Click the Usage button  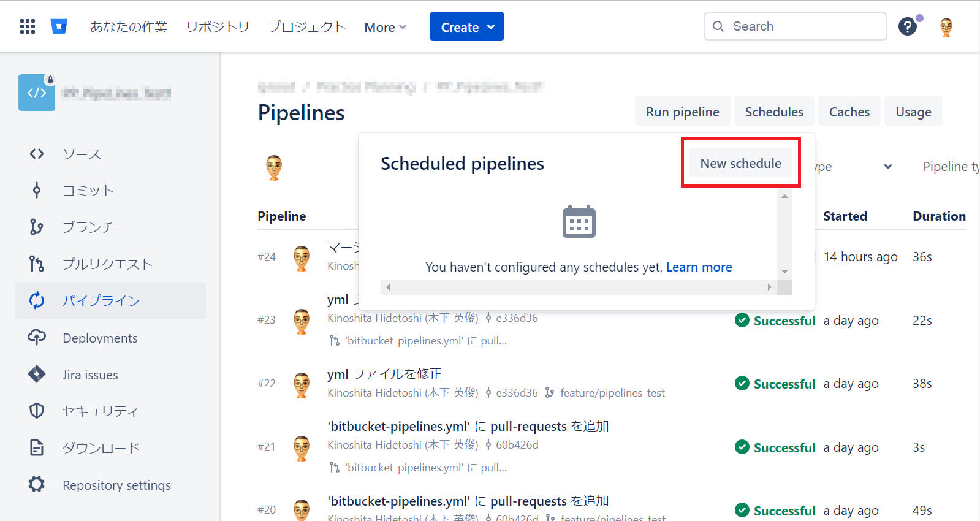(913, 112)
